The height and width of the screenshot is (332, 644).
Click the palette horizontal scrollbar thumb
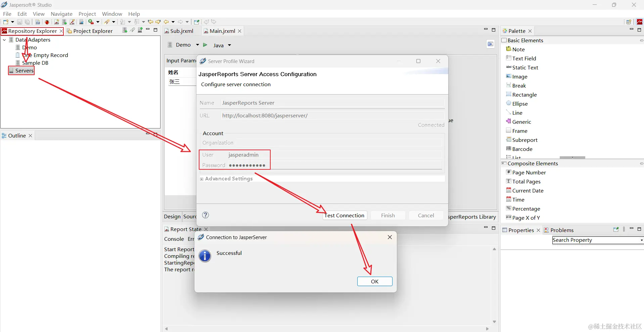pos(572,157)
